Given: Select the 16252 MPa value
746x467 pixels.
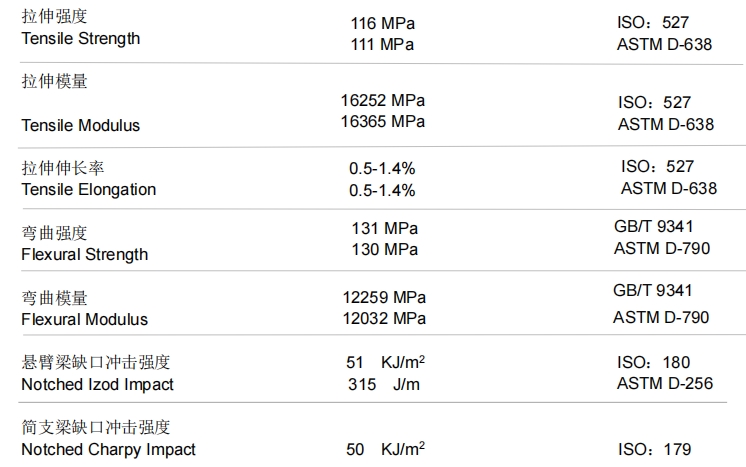Looking at the screenshot, I should [x=383, y=101].
